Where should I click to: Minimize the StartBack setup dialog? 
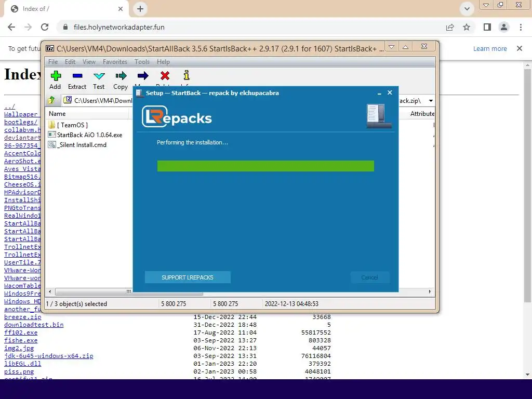[x=379, y=93]
